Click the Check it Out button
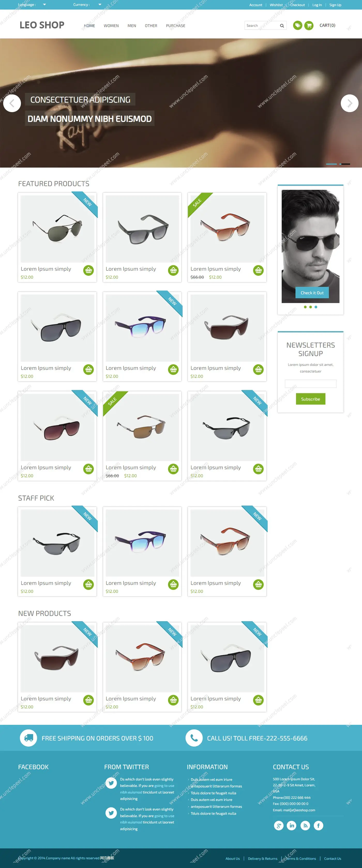 [x=312, y=293]
